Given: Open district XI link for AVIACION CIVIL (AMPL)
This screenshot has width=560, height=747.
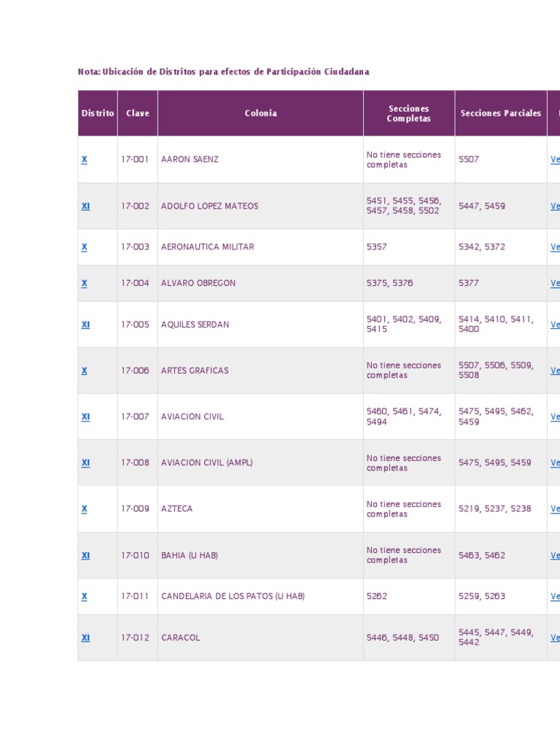Looking at the screenshot, I should click(x=85, y=462).
